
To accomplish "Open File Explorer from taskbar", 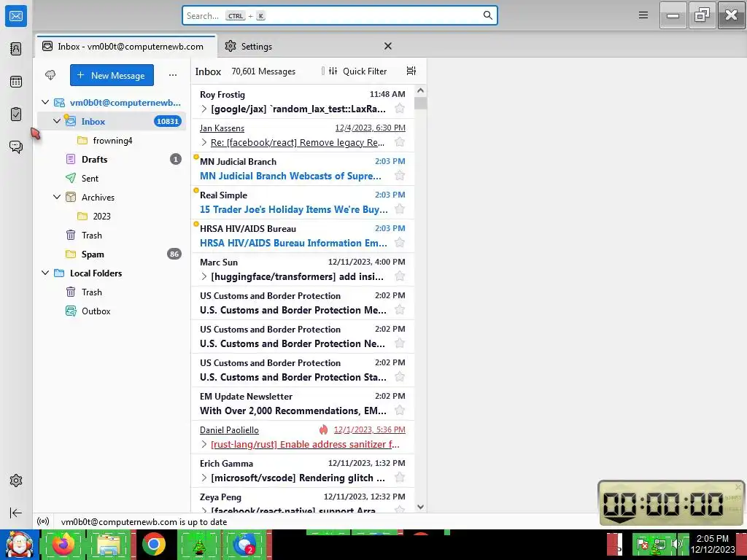I will [x=109, y=544].
